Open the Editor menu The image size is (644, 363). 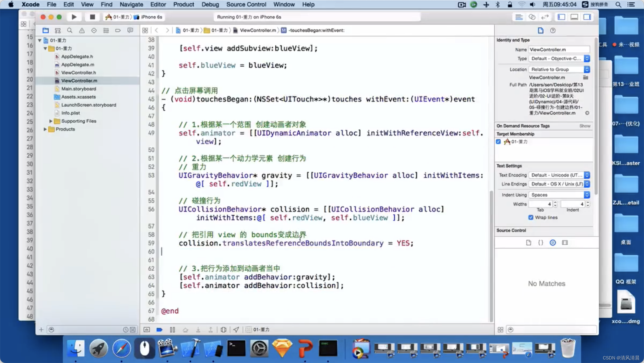click(x=158, y=4)
